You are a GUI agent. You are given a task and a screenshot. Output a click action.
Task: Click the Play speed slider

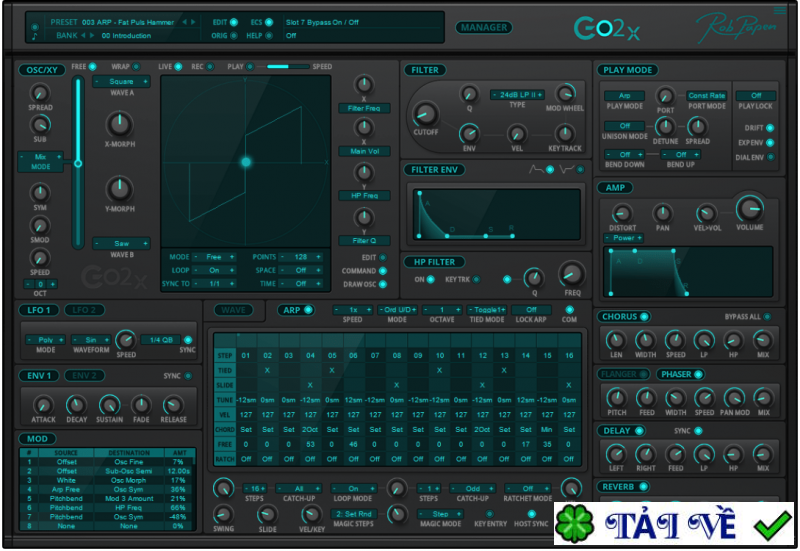click(x=283, y=67)
